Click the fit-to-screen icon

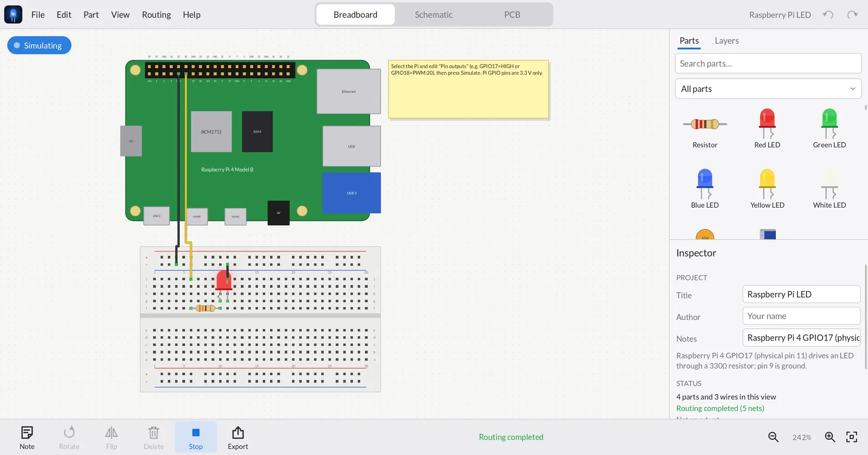click(x=852, y=437)
